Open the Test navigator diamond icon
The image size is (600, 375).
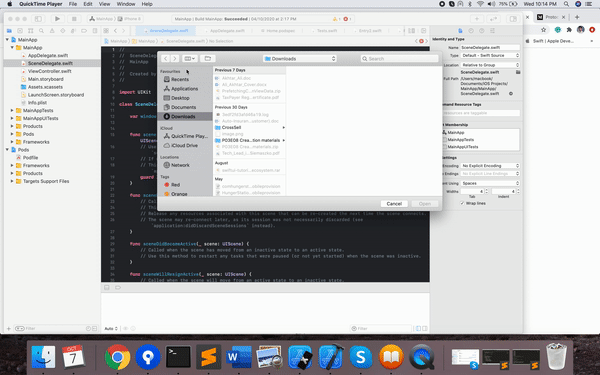click(x=63, y=31)
